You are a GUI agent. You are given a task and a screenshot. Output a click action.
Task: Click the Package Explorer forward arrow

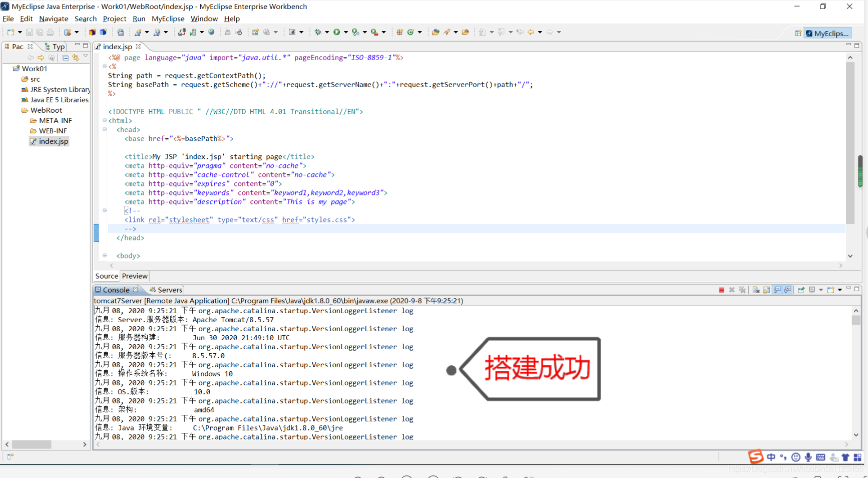point(41,58)
